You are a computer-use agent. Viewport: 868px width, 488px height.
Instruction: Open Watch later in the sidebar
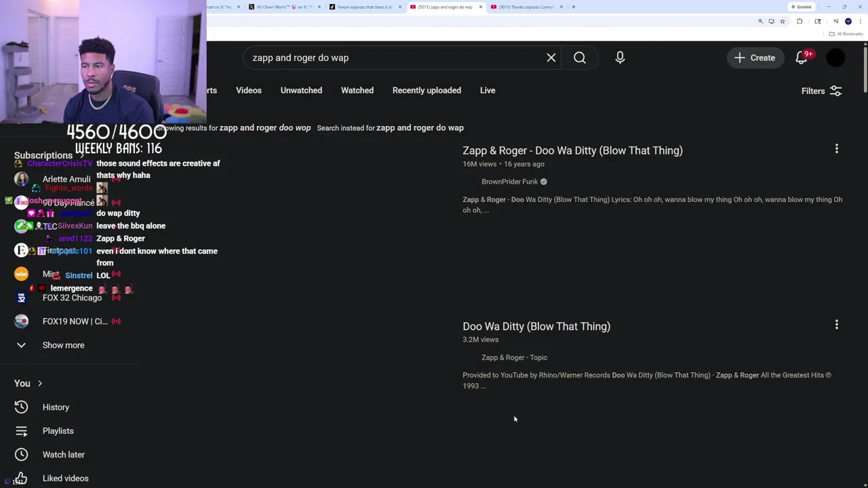[63, 455]
